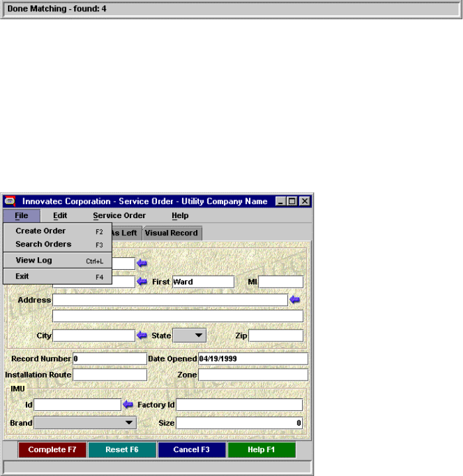This screenshot has width=463, height=476.
Task: Switch to the As Left tab
Action: [127, 233]
